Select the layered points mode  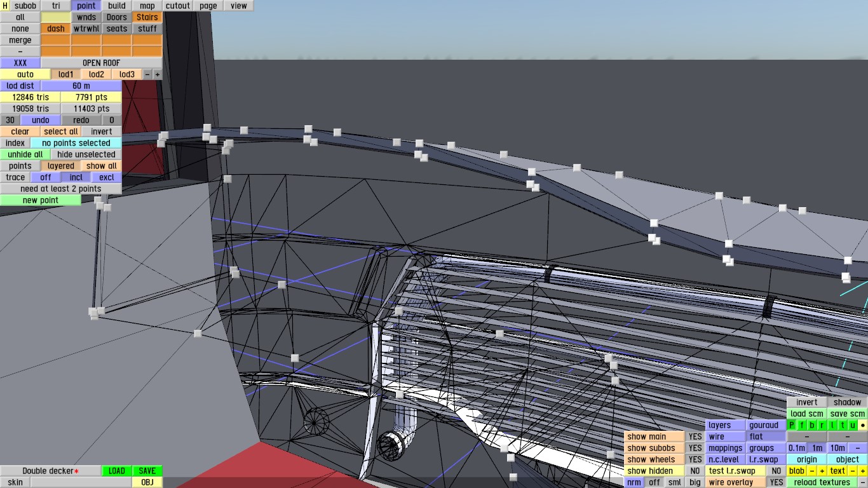pos(61,166)
